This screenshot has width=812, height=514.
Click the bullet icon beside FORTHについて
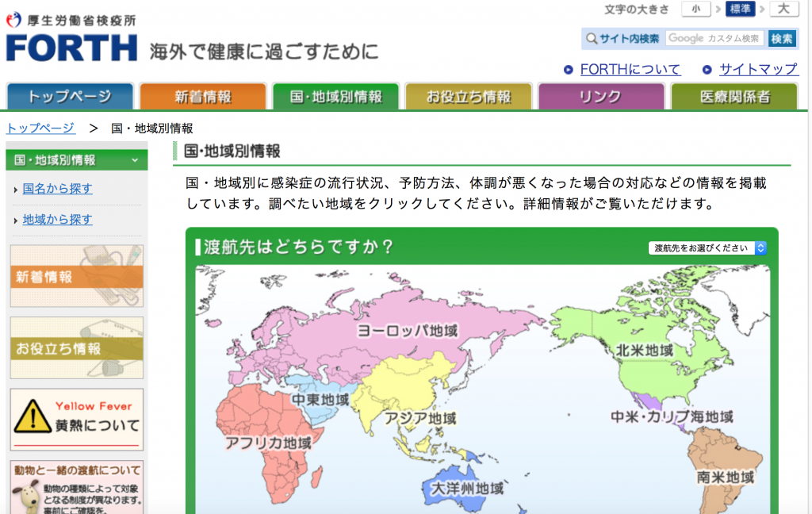[569, 70]
